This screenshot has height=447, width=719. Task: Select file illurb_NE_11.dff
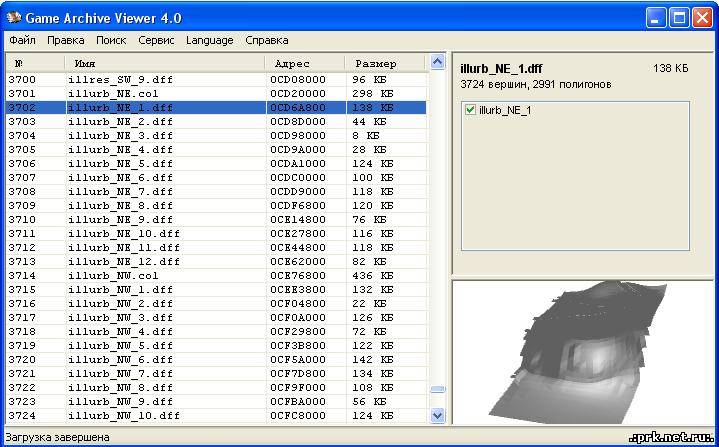(x=124, y=248)
